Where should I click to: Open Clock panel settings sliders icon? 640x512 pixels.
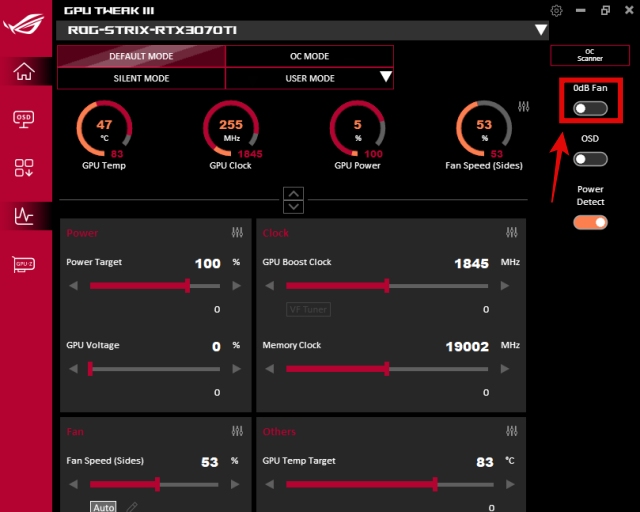511,232
